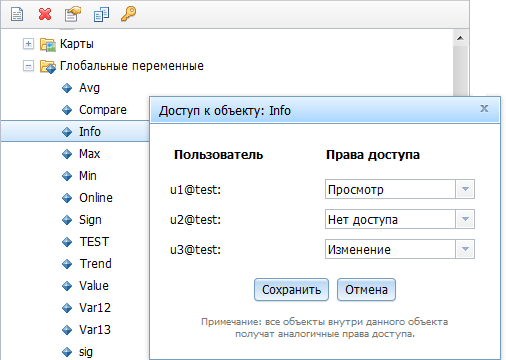
Task: Click the dialog title Доступ к объекту: Info
Action: [225, 111]
